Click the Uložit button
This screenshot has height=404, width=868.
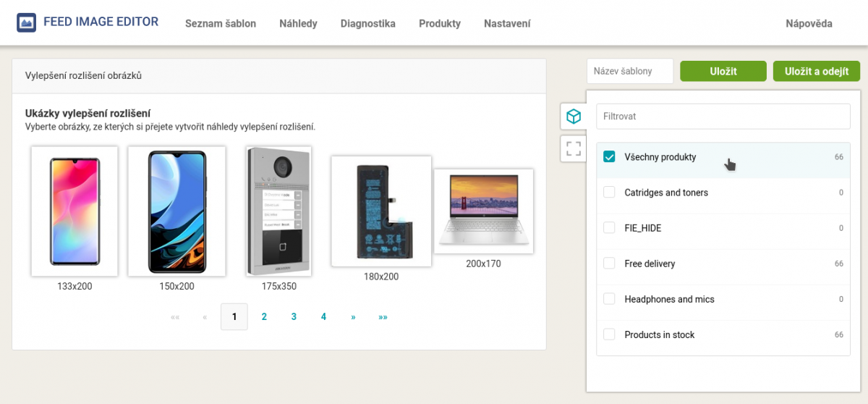pyautogui.click(x=723, y=71)
